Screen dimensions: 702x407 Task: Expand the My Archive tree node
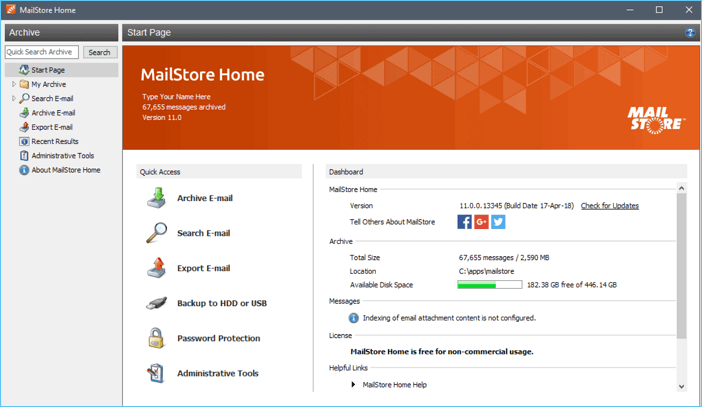[13, 84]
